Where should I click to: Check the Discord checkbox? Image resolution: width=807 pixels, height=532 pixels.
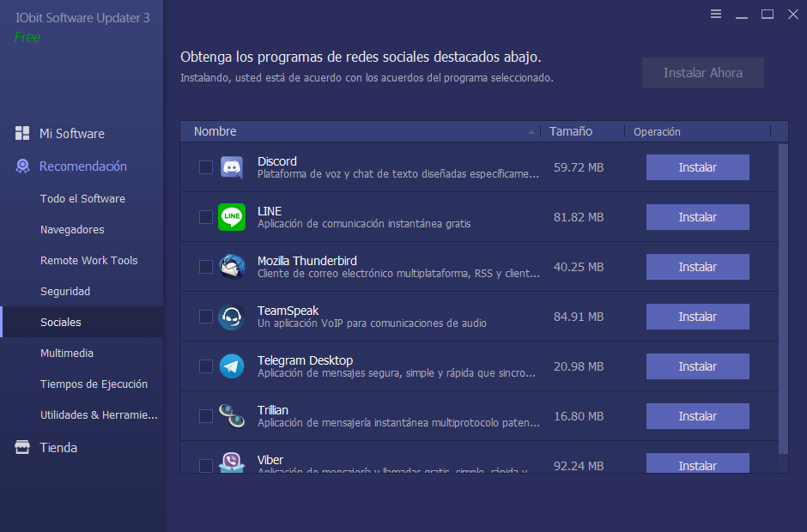(206, 167)
